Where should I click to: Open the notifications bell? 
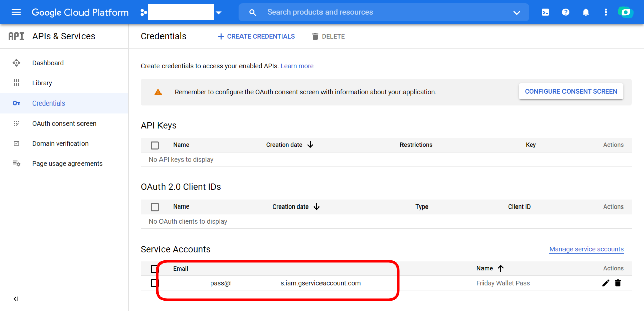coord(586,12)
